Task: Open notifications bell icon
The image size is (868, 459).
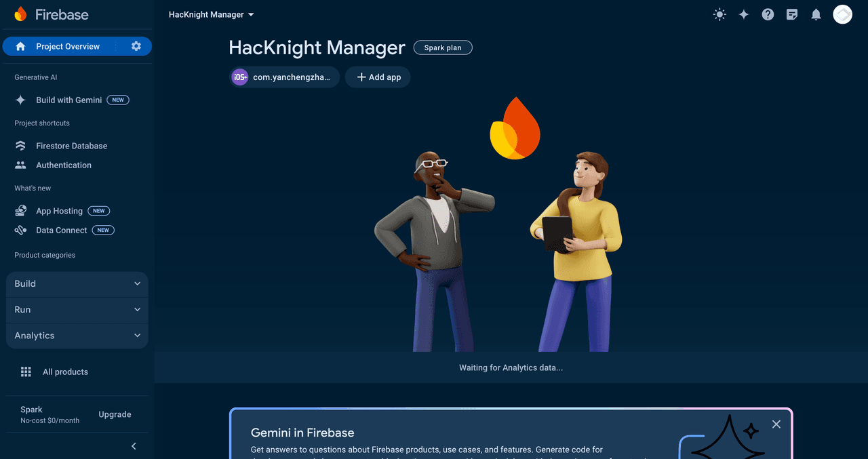Action: [x=816, y=14]
